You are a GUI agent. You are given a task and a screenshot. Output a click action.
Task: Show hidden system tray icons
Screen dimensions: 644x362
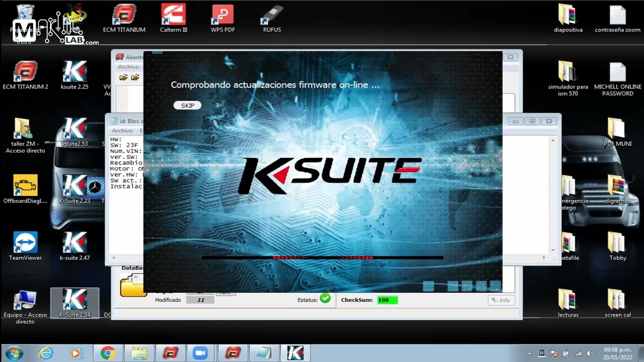pyautogui.click(x=529, y=353)
